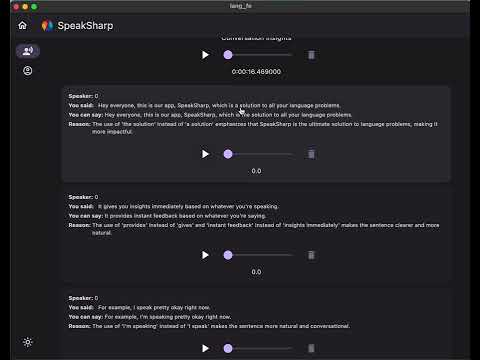This screenshot has width=480, height=360.
Task: Click the SpeakSharp app title text
Action: click(x=85, y=26)
